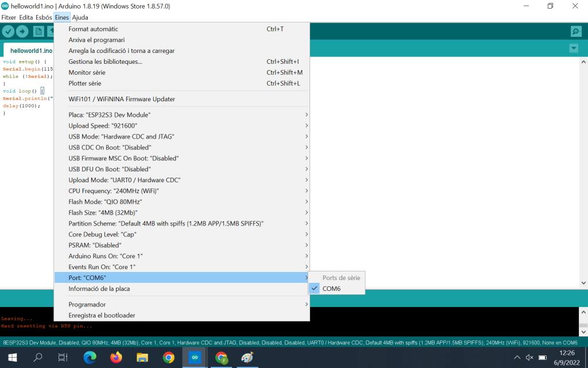Image resolution: width=588 pixels, height=368 pixels.
Task: Open File Explorer from the taskbar
Action: (142, 358)
